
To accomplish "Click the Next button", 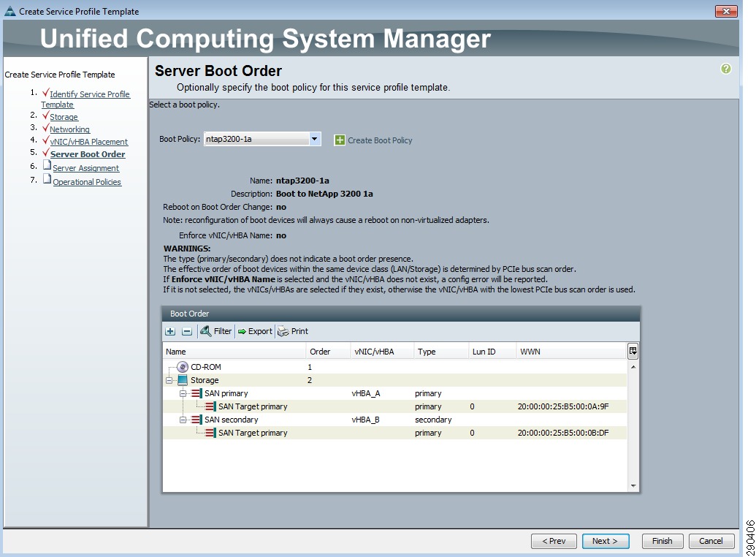I will (606, 541).
